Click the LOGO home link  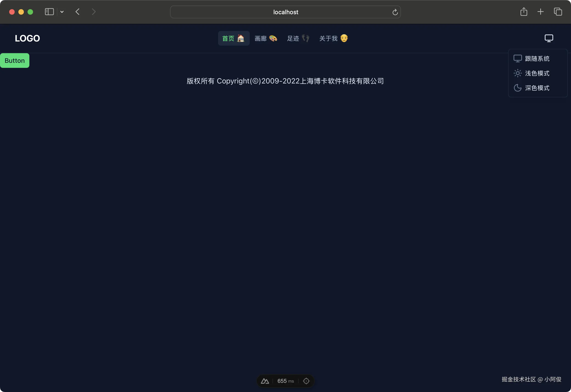(27, 38)
